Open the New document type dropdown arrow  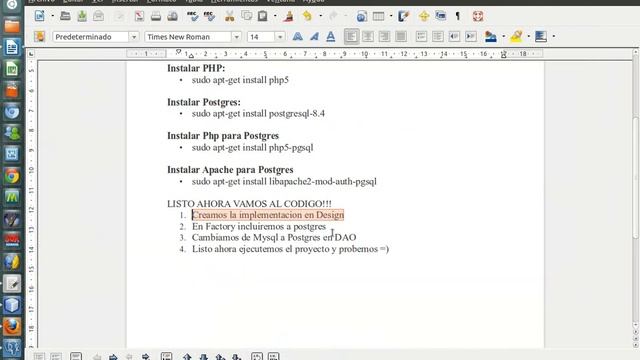pyautogui.click(x=52, y=16)
